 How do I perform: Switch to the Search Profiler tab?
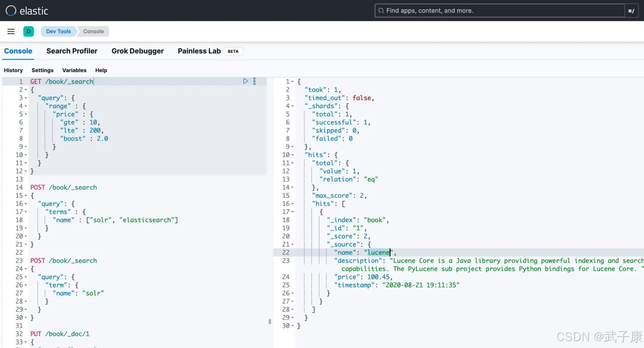coord(72,51)
